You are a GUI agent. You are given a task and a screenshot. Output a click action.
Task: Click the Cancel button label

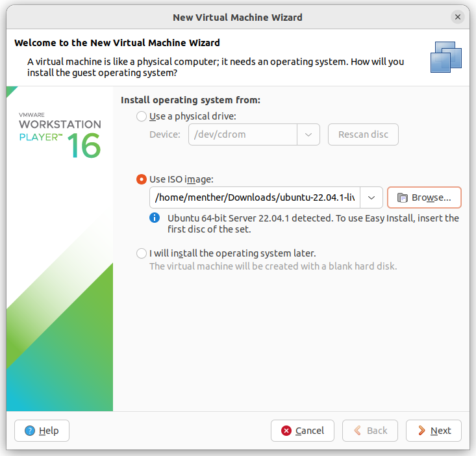click(310, 431)
